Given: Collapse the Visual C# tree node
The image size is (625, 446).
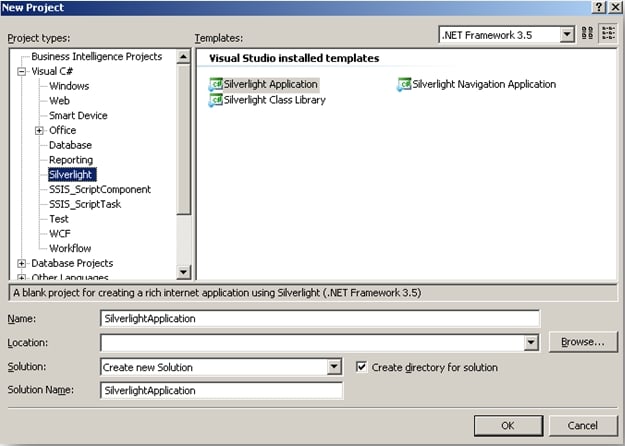Looking at the screenshot, I should tap(22, 72).
